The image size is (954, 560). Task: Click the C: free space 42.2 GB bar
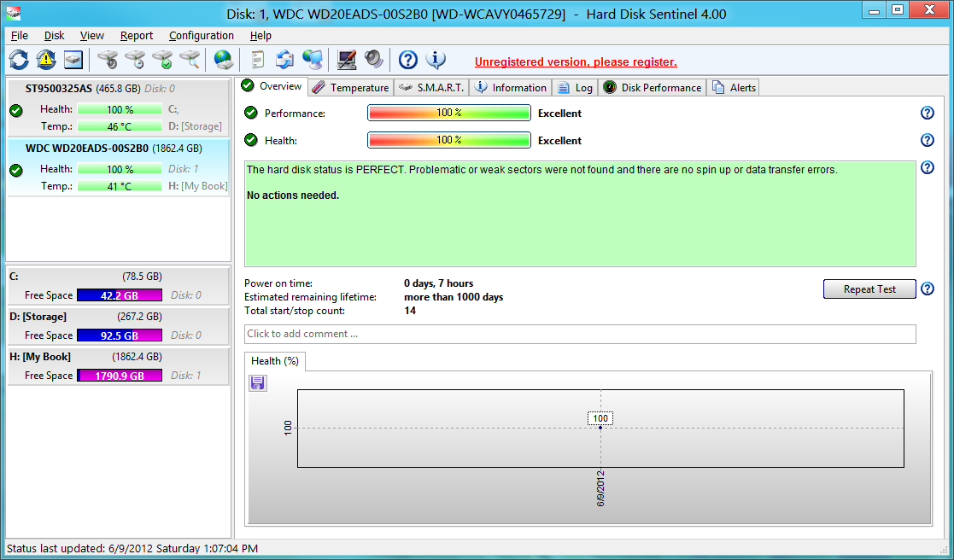(120, 295)
